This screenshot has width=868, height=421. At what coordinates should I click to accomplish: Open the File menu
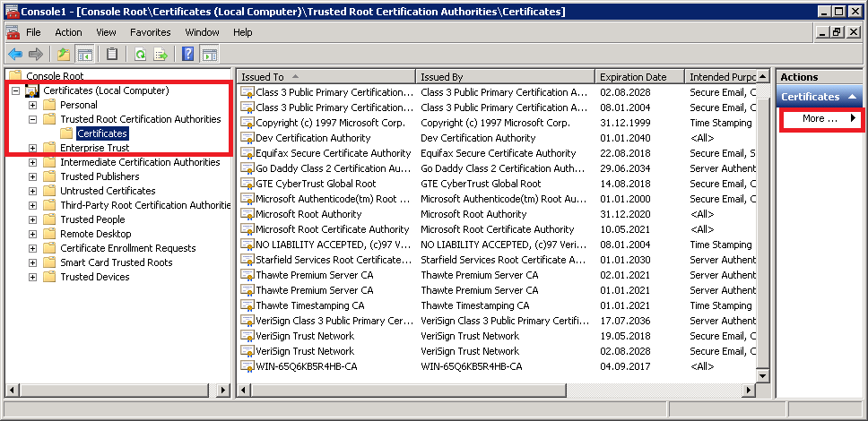pos(33,32)
